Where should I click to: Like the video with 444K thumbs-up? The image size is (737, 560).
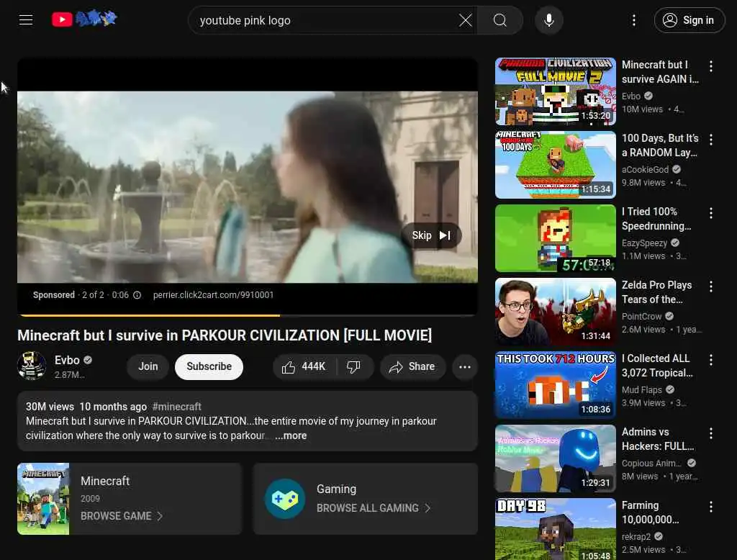pyautogui.click(x=304, y=367)
